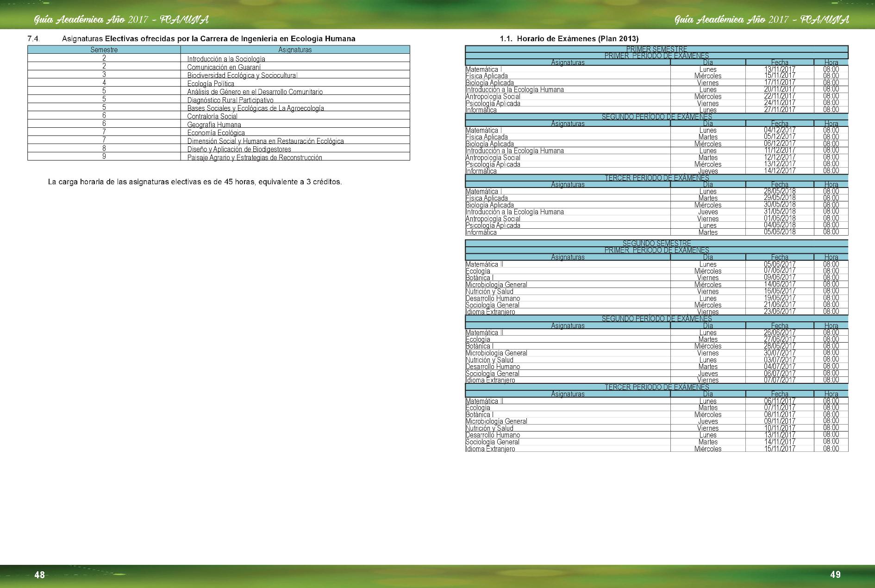Click exam date 22/11/2017 for Antropología Social
The height and width of the screenshot is (588, 875).
780,96
